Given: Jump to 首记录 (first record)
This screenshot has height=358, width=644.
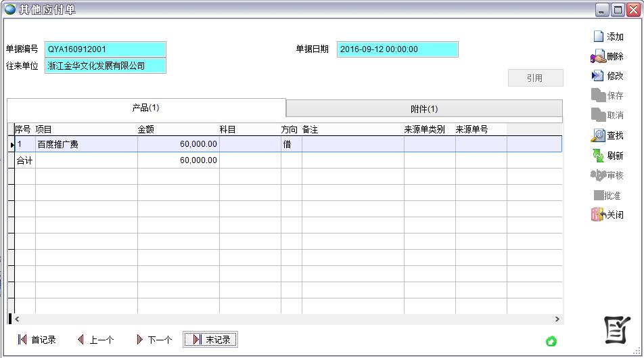Looking at the screenshot, I should [x=37, y=340].
